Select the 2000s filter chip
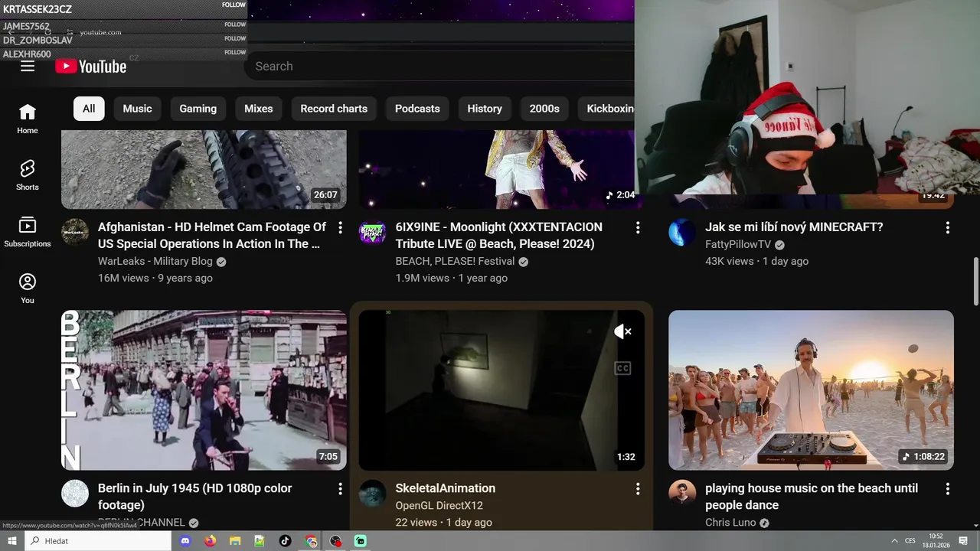 coord(544,109)
